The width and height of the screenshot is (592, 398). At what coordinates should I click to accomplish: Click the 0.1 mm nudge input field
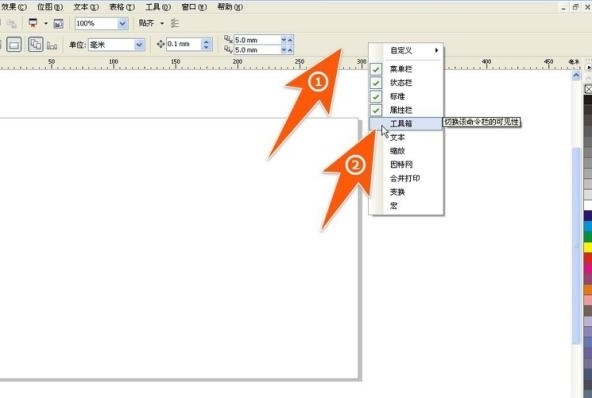(184, 44)
